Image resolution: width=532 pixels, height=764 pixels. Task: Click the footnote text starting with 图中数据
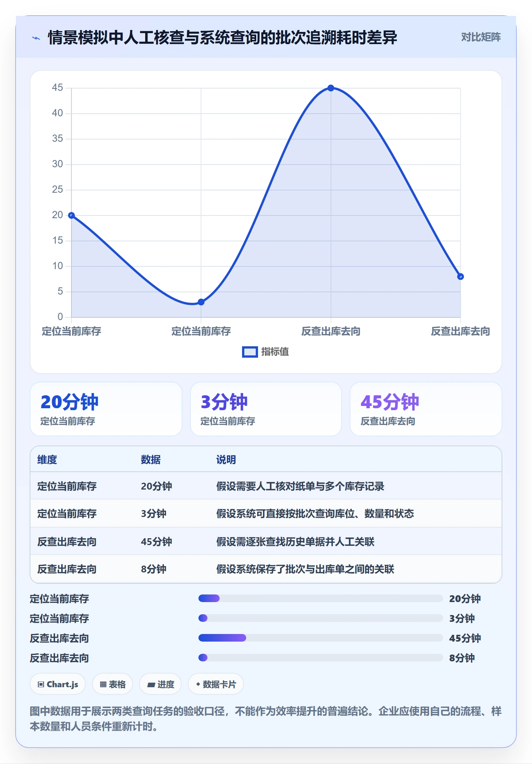click(266, 719)
